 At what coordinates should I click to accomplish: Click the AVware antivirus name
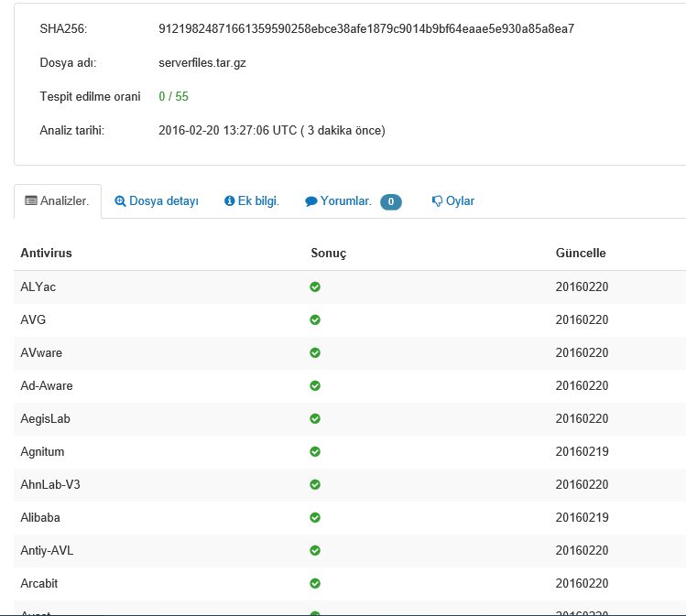pyautogui.click(x=41, y=352)
